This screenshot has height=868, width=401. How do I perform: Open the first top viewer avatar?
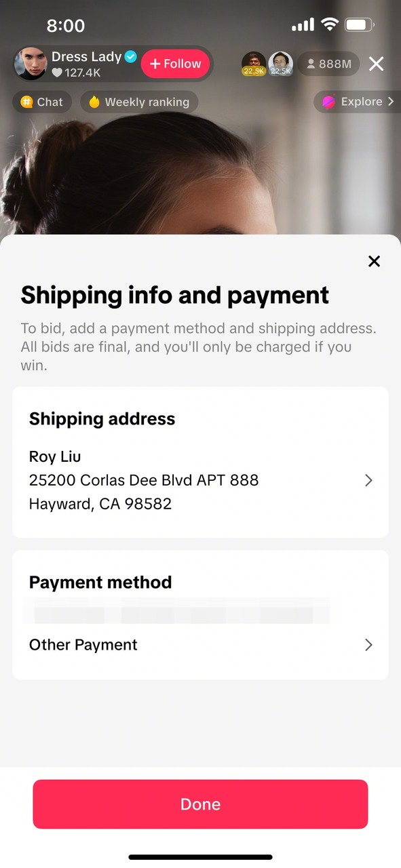point(254,64)
